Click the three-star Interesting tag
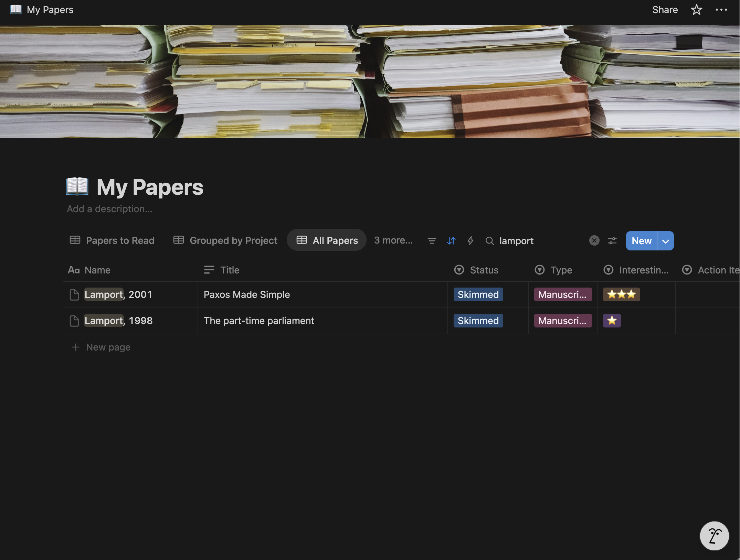The image size is (740, 560). tap(621, 294)
